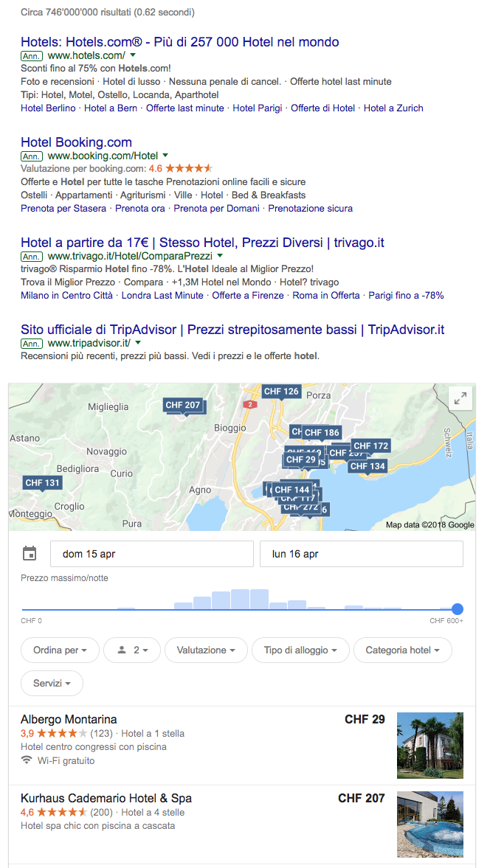This screenshot has height=868, width=490.
Task: Open the Kurhaus Cademario photo thumbnail
Action: [430, 824]
